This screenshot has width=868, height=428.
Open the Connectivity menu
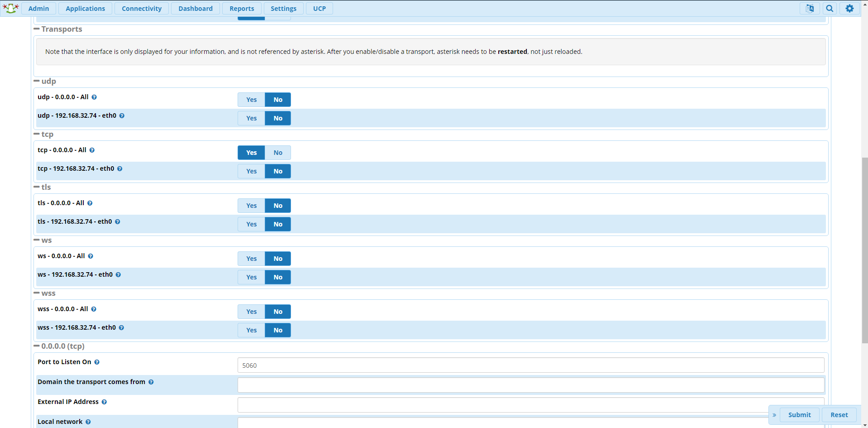(142, 8)
